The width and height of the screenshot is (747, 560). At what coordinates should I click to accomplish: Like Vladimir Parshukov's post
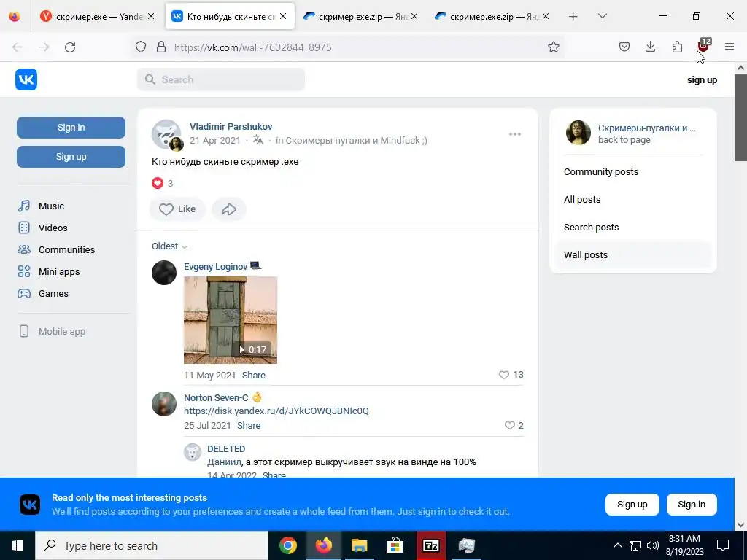tap(177, 209)
